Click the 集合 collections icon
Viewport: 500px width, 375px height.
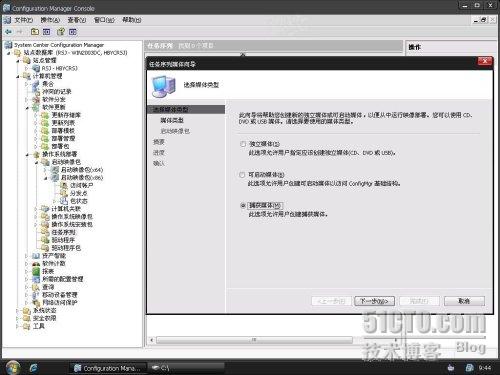(36, 84)
